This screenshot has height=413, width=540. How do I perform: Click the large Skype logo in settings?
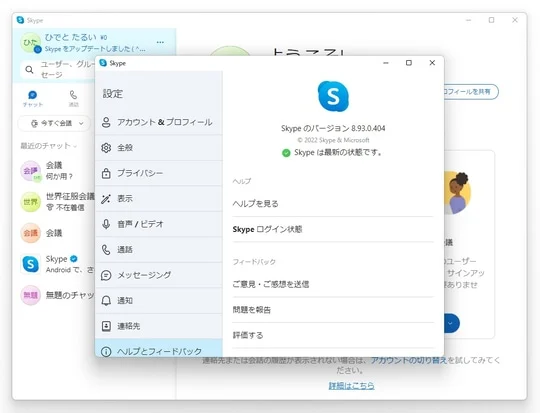(x=333, y=96)
